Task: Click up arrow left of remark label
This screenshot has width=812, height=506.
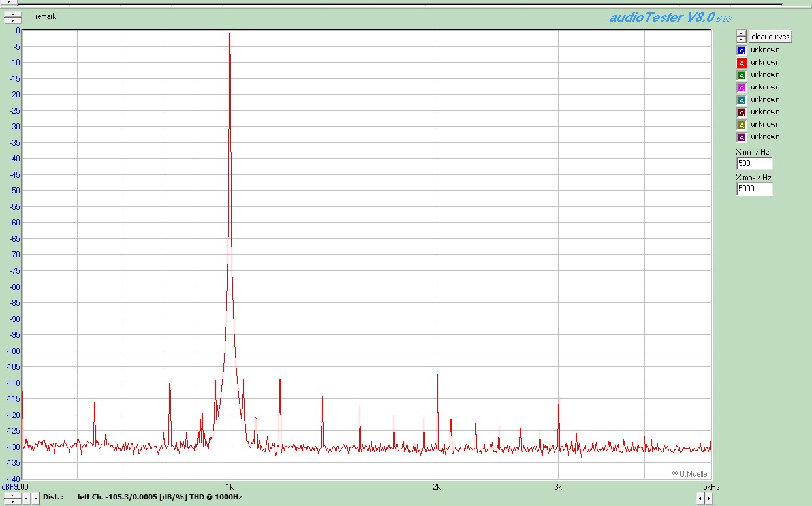Action: 12,14
